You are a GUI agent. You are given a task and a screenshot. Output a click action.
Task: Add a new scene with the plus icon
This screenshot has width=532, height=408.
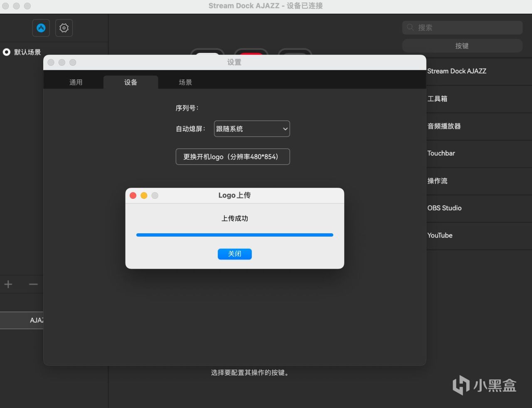click(8, 284)
